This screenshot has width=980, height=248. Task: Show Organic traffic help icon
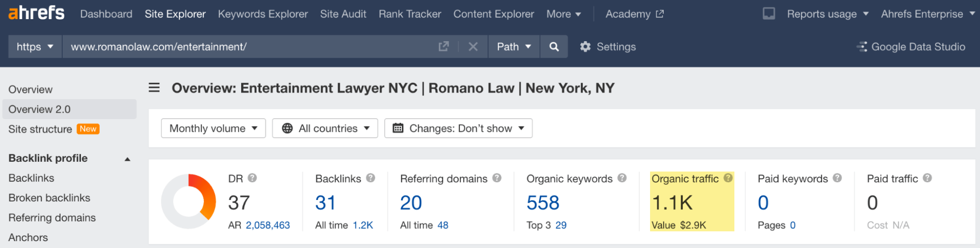click(728, 178)
